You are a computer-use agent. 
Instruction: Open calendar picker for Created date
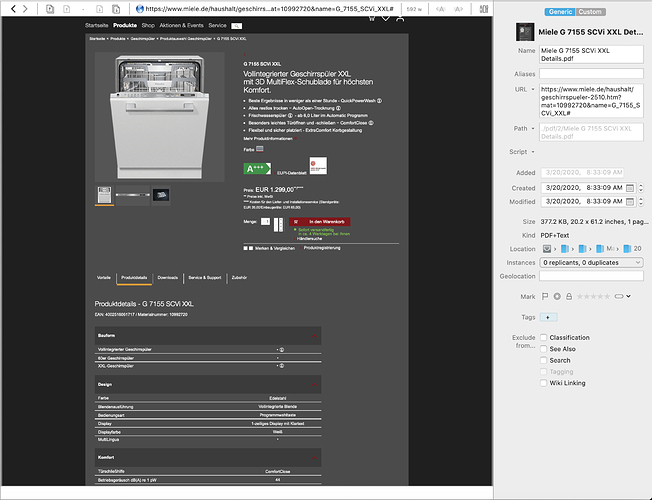tap(630, 188)
